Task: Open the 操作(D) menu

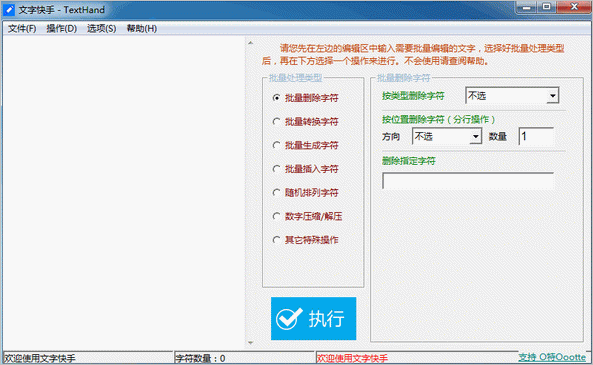Action: coord(61,29)
